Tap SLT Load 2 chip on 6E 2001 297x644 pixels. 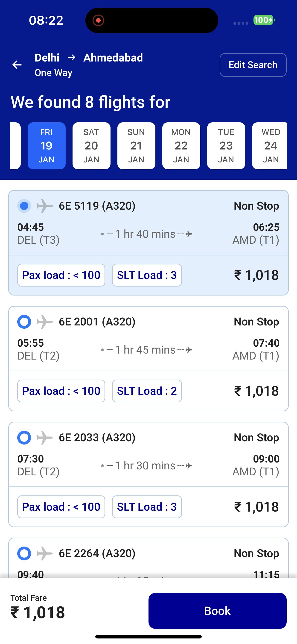coord(147,391)
